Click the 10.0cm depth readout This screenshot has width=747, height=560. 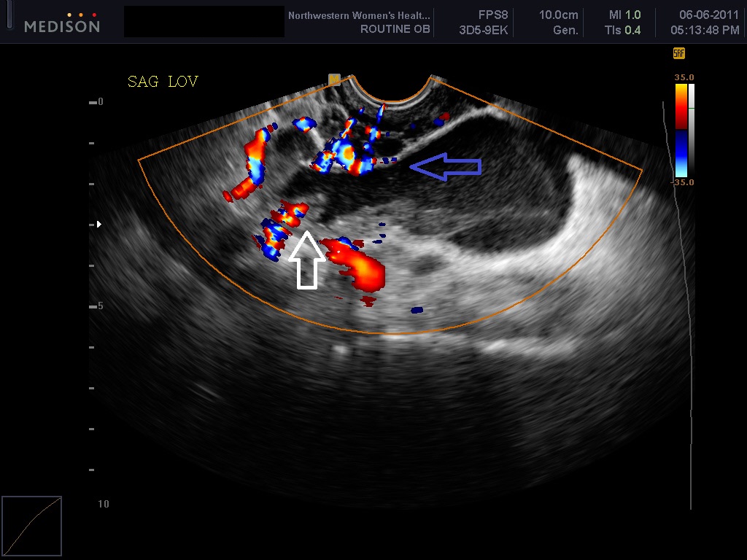coord(558,15)
